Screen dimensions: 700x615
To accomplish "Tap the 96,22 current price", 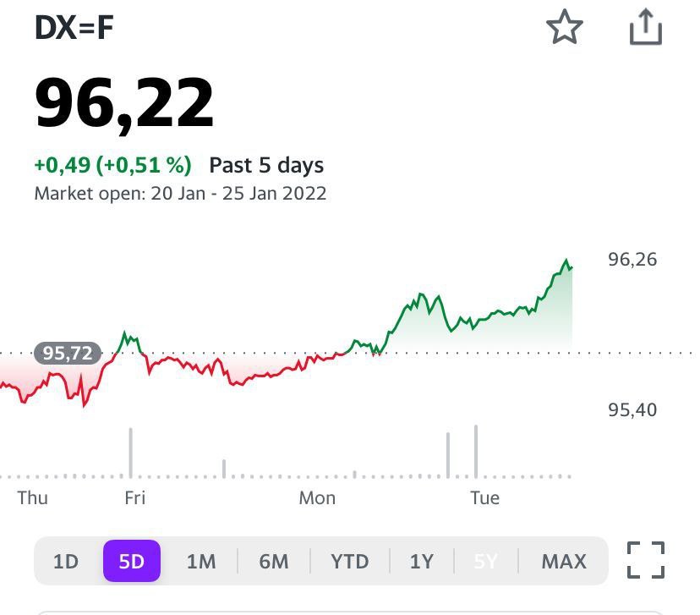I will click(124, 105).
